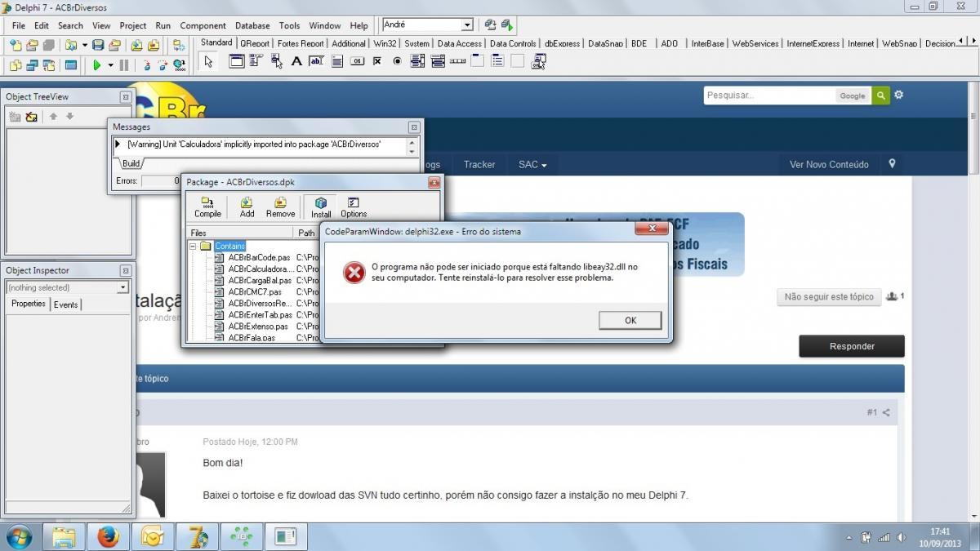Screen dimensions: 980x551
Task: Select ACBrCMC7.pas file row
Action: pyautogui.click(x=255, y=291)
